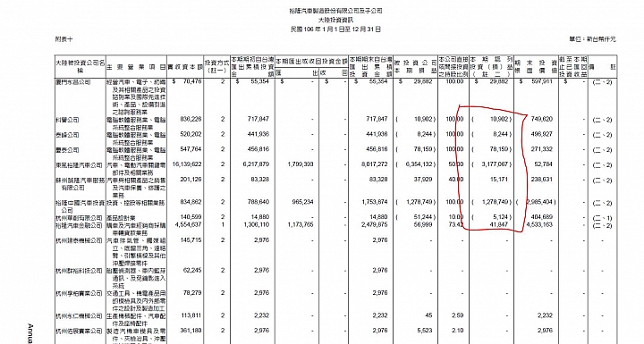This screenshot has height=344, width=644.
Task: Click the capital value 113,811
Action: click(x=191, y=315)
